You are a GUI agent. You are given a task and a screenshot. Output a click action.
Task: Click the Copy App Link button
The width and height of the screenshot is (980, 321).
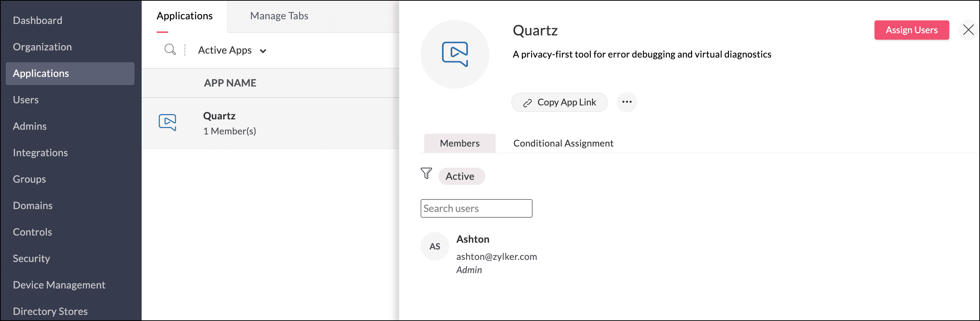559,102
